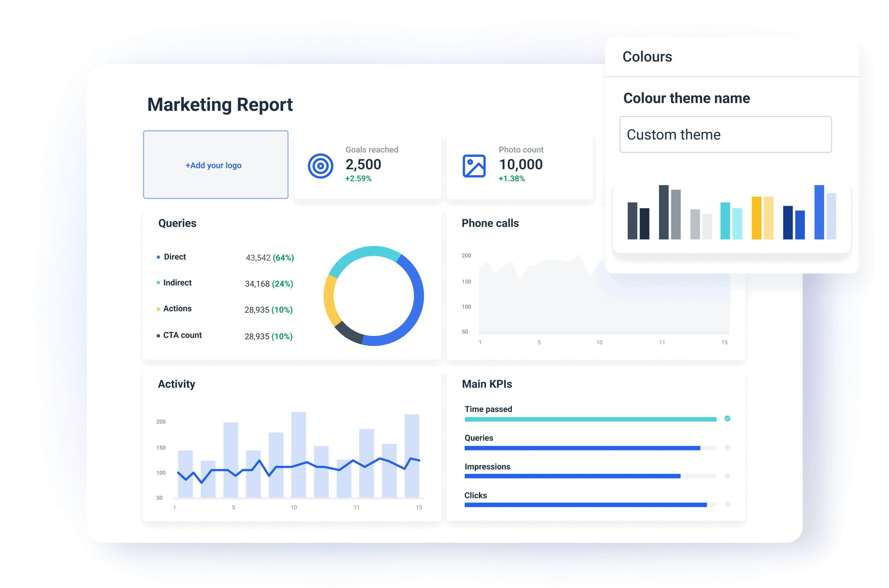Click the Queries KPI progress bar
The width and height of the screenshot is (889, 588).
590,448
